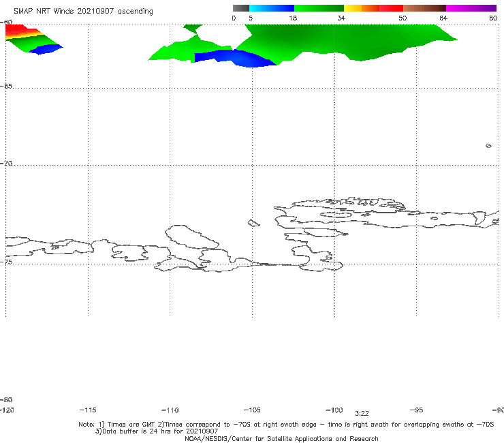
Task: Click the blue segment of the color bar
Action: pyautogui.click(x=272, y=8)
